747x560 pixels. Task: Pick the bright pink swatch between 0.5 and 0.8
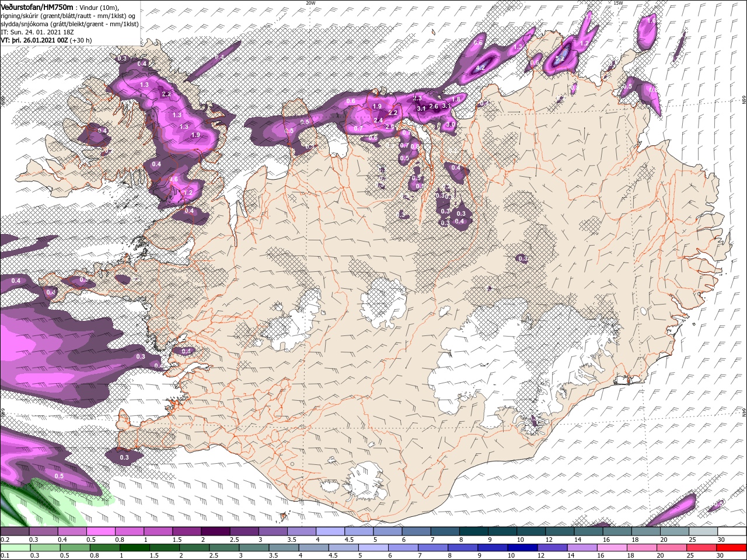pyautogui.click(x=100, y=531)
